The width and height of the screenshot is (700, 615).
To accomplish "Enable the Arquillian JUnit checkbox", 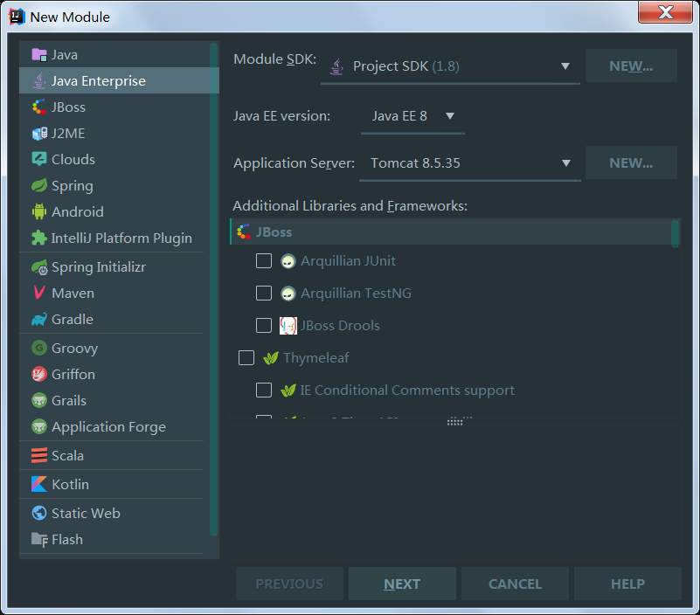I will pyautogui.click(x=264, y=260).
